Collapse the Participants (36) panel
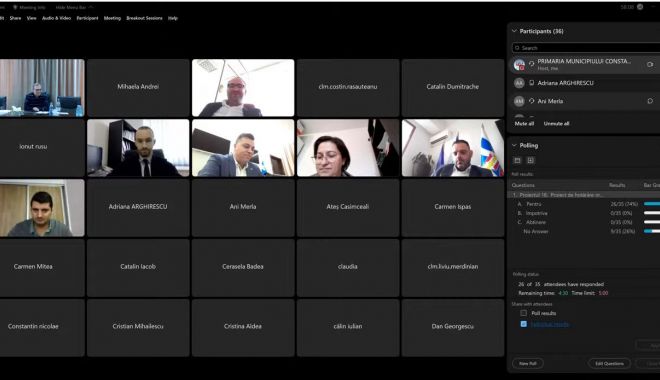The image size is (660, 380). click(x=514, y=31)
